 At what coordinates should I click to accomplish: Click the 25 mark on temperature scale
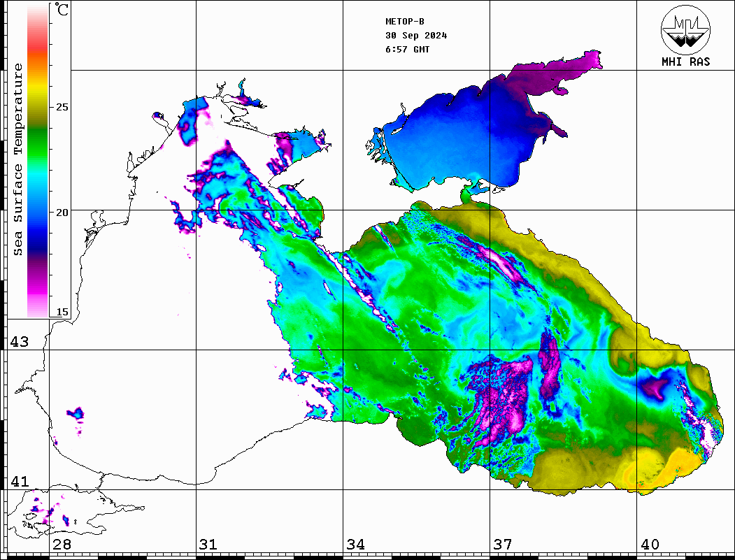(62, 107)
